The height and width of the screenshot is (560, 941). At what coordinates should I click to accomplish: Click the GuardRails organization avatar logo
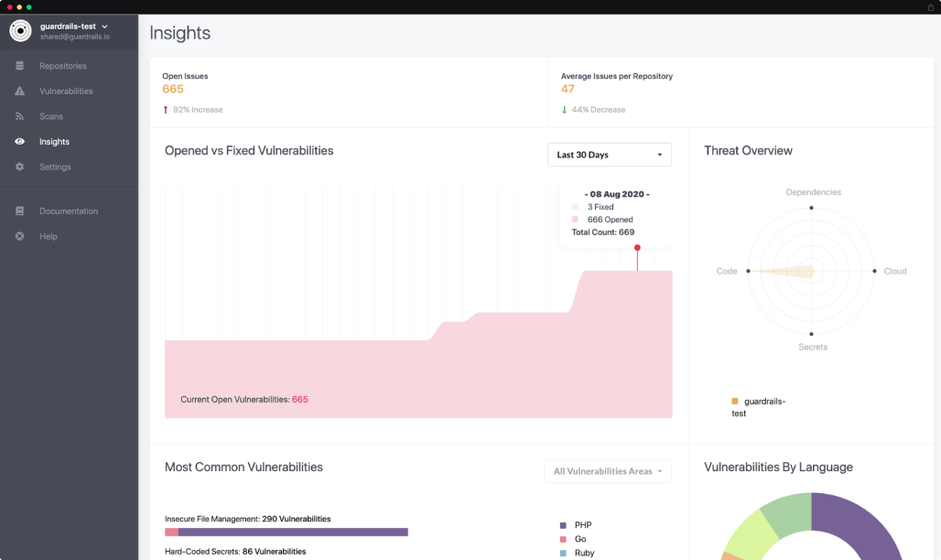click(19, 30)
